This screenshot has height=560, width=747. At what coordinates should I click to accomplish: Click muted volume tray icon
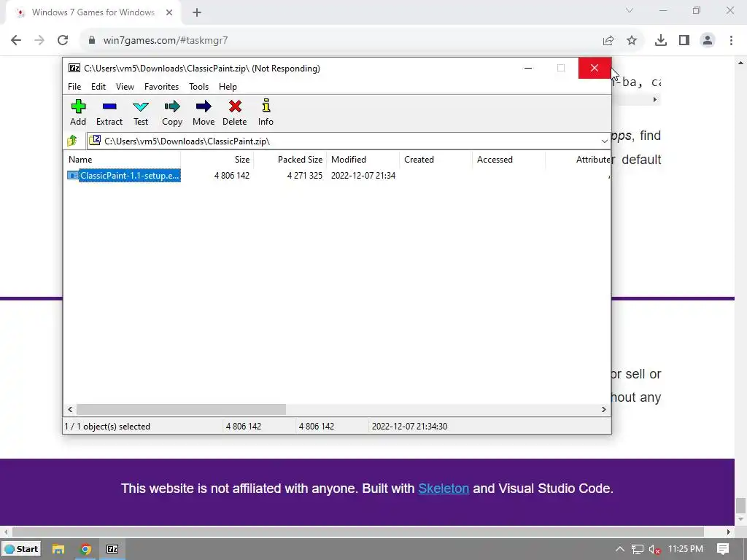point(654,550)
